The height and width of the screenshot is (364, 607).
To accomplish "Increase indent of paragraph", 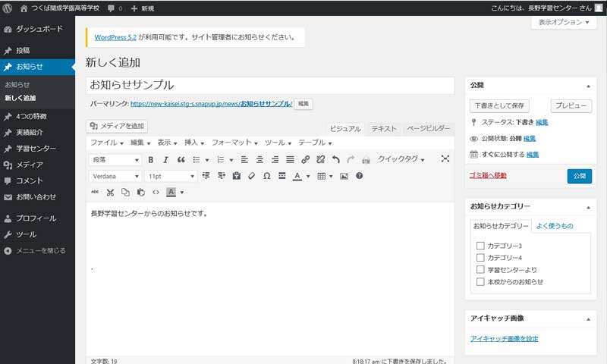I will click(x=222, y=176).
